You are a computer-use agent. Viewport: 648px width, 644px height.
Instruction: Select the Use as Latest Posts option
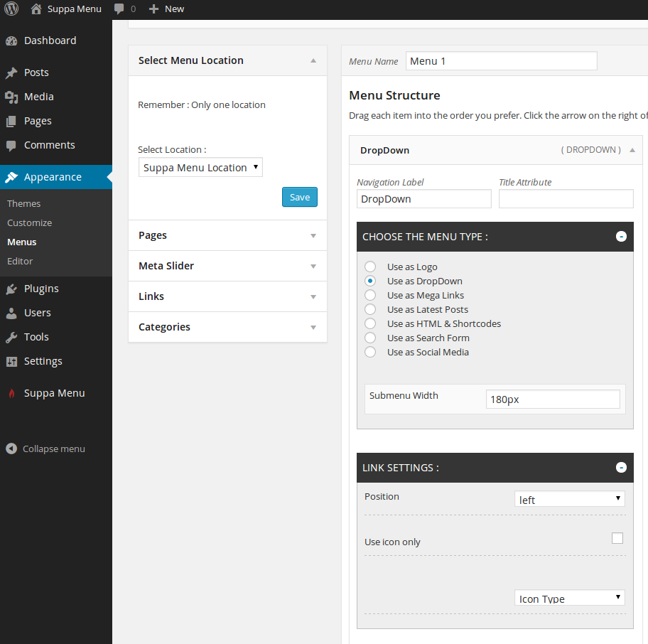pos(370,309)
